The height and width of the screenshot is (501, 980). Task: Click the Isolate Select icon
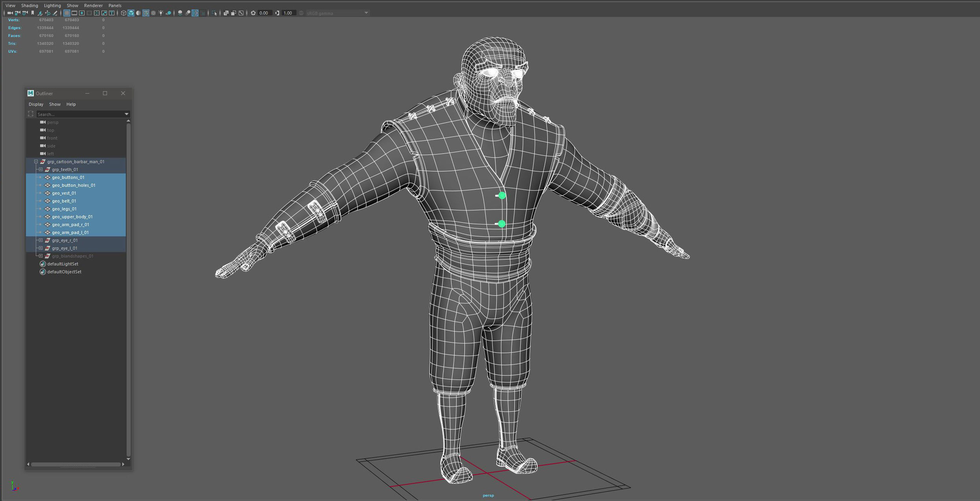pos(214,13)
